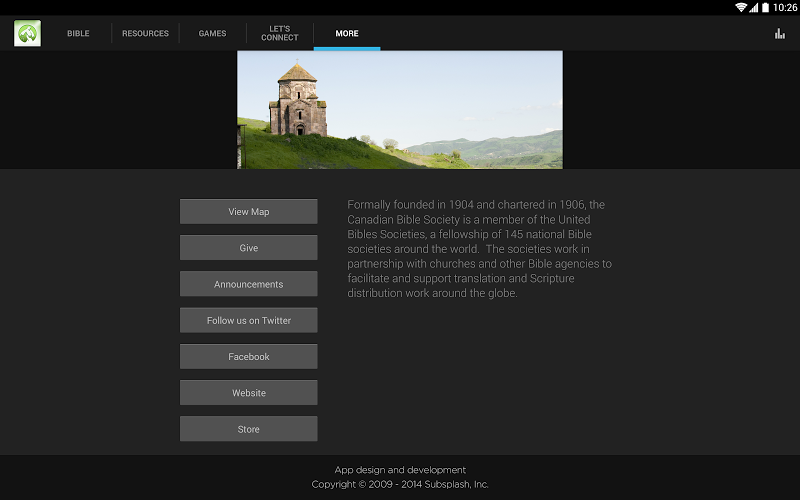800x500 pixels.
Task: Tap the battery status icon
Action: 765,7
